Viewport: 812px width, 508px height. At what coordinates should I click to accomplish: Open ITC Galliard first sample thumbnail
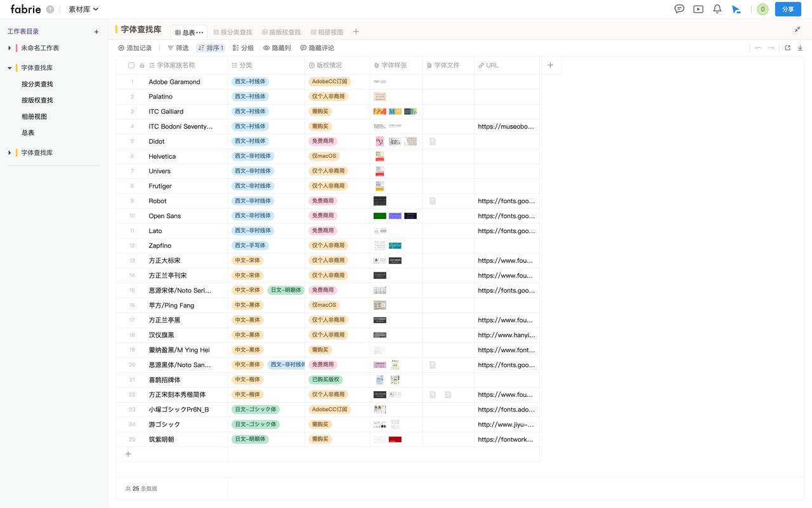click(x=379, y=112)
